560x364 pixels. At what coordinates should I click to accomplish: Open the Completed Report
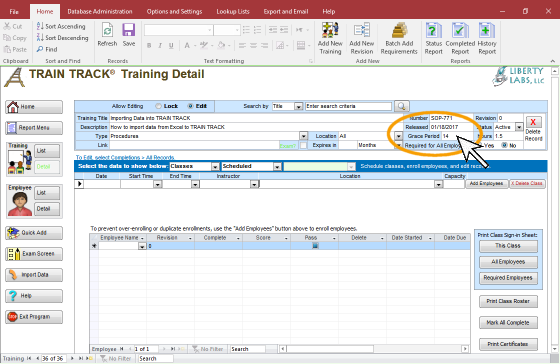pos(460,39)
